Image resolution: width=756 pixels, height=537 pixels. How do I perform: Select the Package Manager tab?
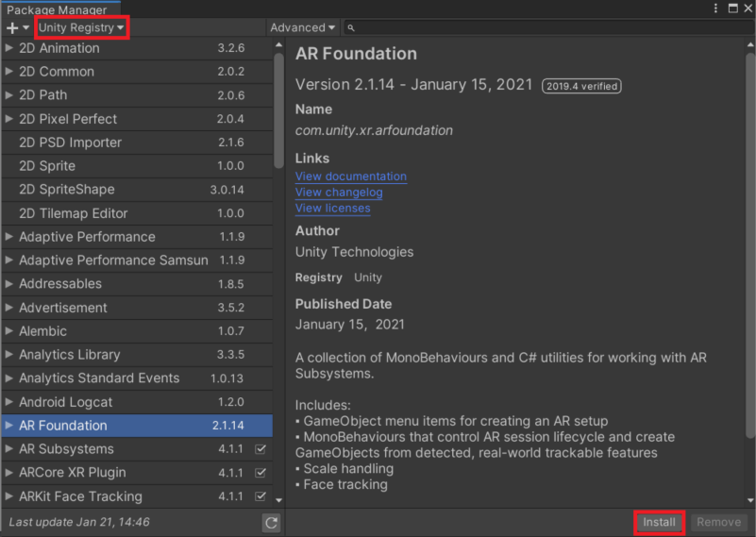[56, 9]
